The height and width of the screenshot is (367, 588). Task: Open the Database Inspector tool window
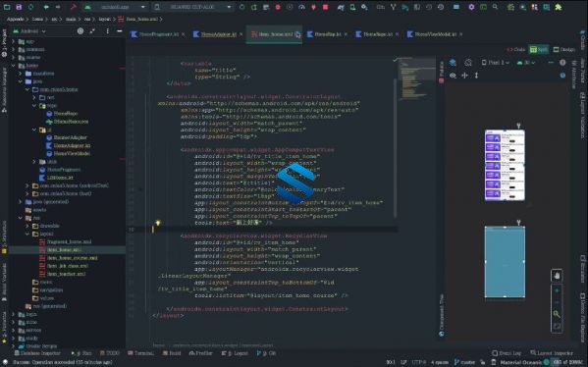37,353
